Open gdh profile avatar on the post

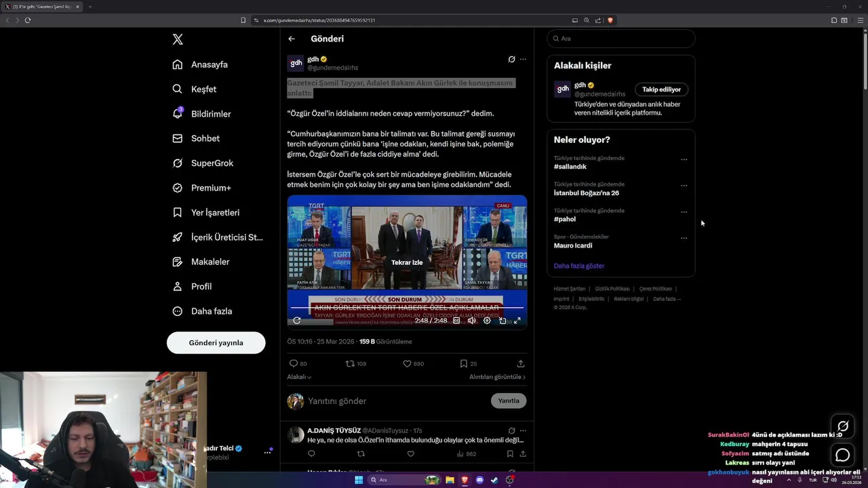pyautogui.click(x=296, y=63)
